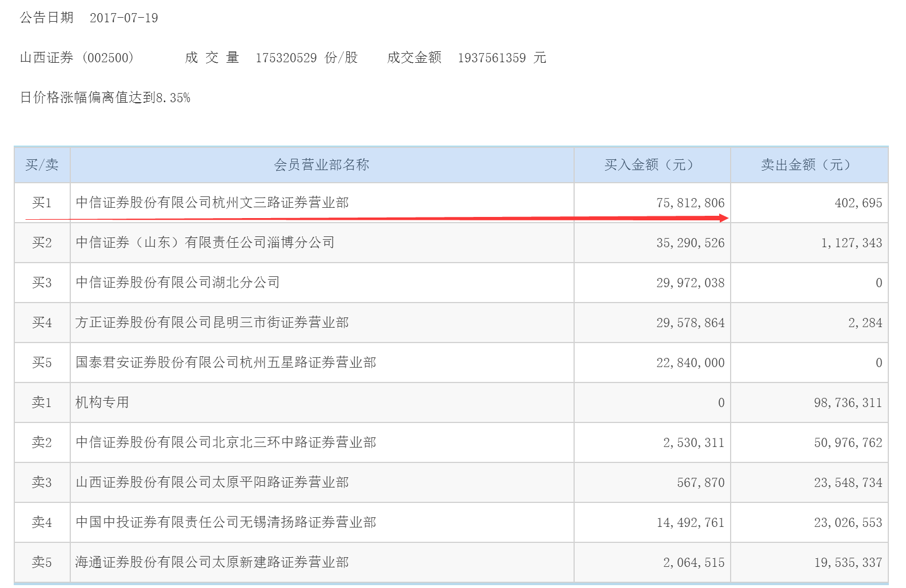Image resolution: width=906 pixels, height=588 pixels.
Task: Select row label 卖4
Action: (x=42, y=522)
